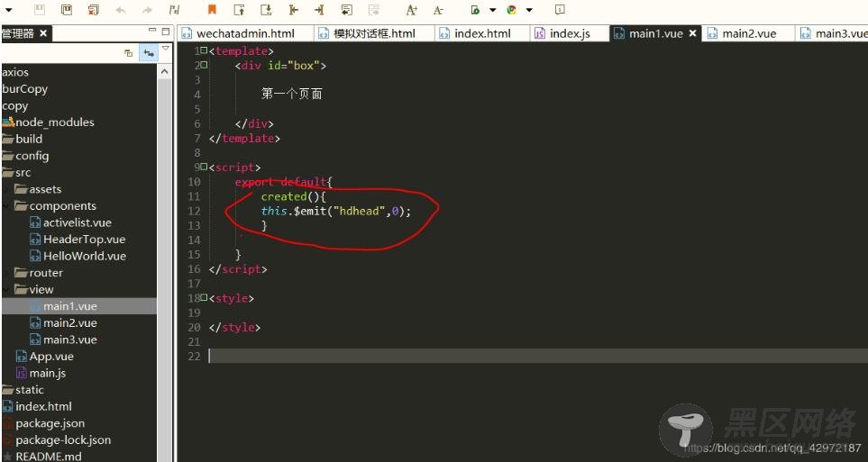The height and width of the screenshot is (462, 868).
Task: Close the project manager panel tab
Action: click(43, 33)
